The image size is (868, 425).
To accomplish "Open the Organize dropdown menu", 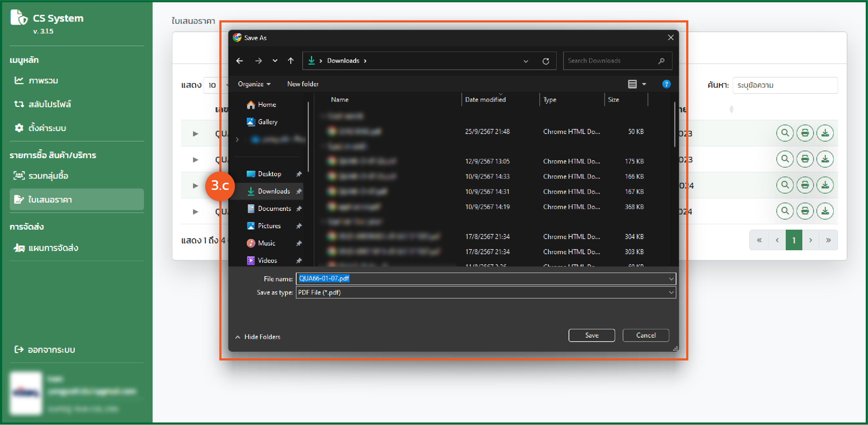I will [254, 84].
